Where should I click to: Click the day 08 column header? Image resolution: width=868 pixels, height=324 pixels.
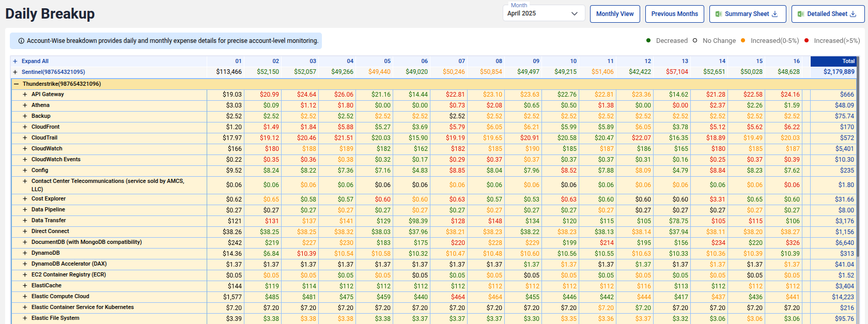tap(499, 61)
